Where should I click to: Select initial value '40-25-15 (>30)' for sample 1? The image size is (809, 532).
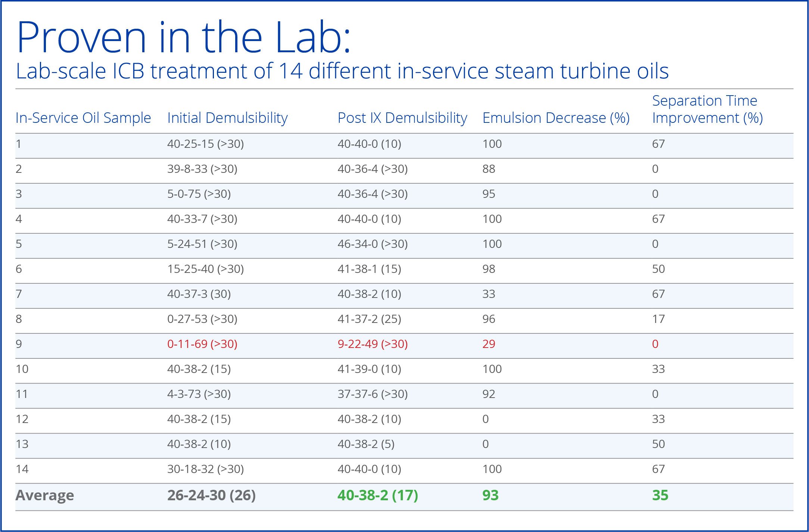[x=205, y=144]
